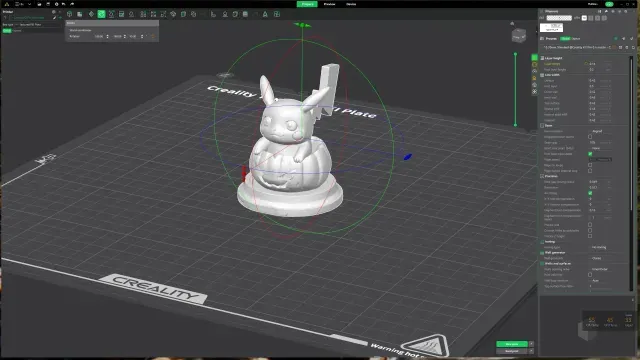Open Wall generator Classic dropdown
Image resolution: width=640 pixels, height=360 pixels.
coord(600,258)
